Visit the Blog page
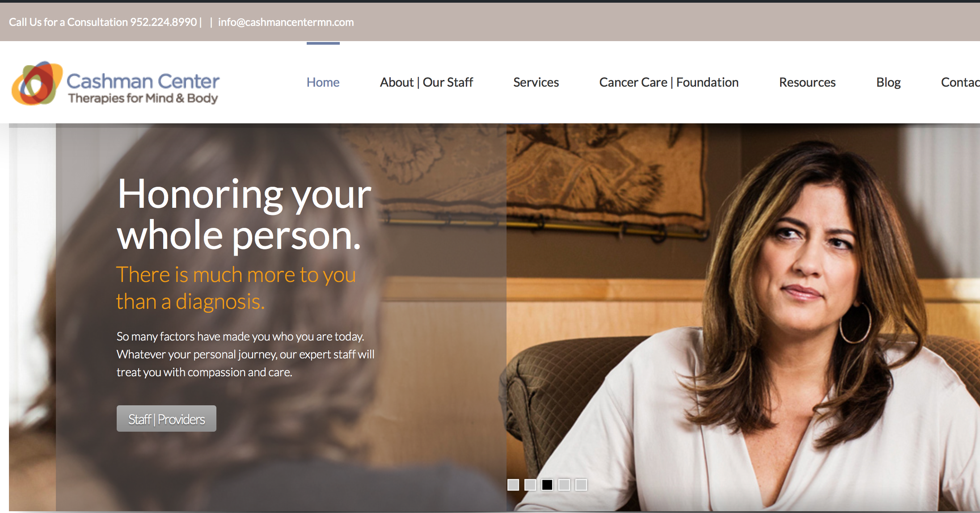Image resolution: width=980 pixels, height=513 pixels. [x=888, y=82]
